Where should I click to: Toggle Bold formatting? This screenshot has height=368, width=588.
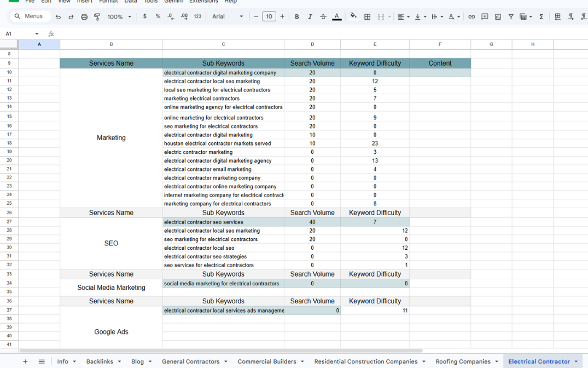pos(297,17)
